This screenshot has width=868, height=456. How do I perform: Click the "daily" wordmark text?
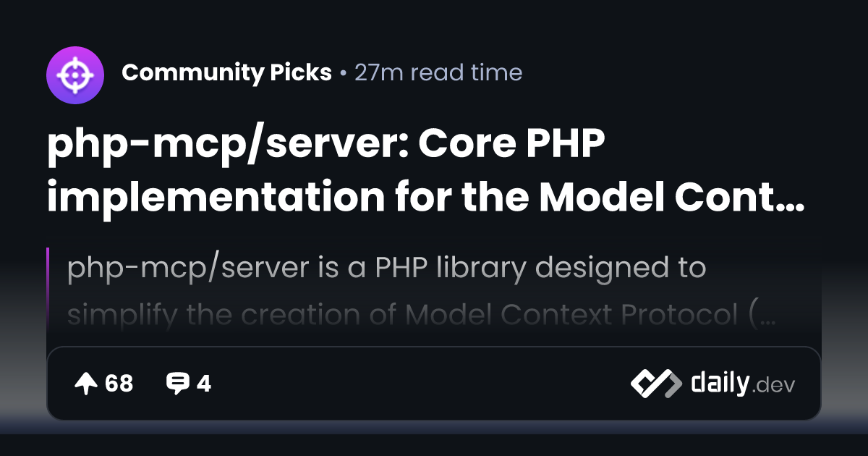click(x=719, y=383)
